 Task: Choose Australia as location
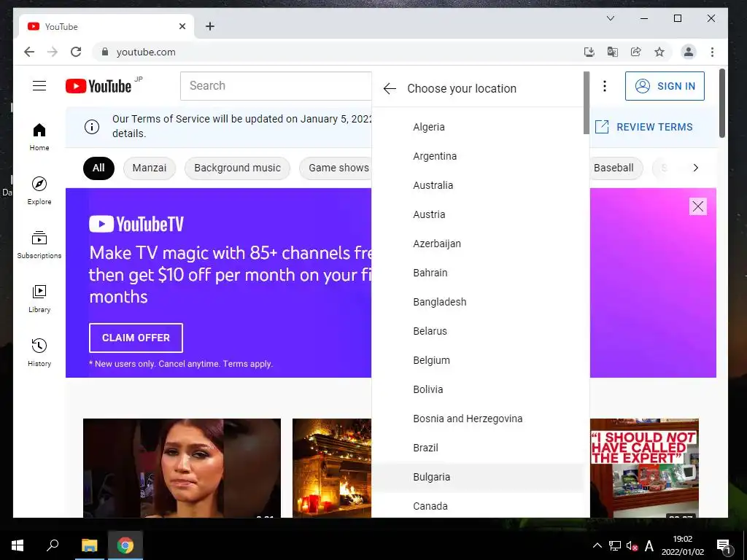(x=478, y=185)
